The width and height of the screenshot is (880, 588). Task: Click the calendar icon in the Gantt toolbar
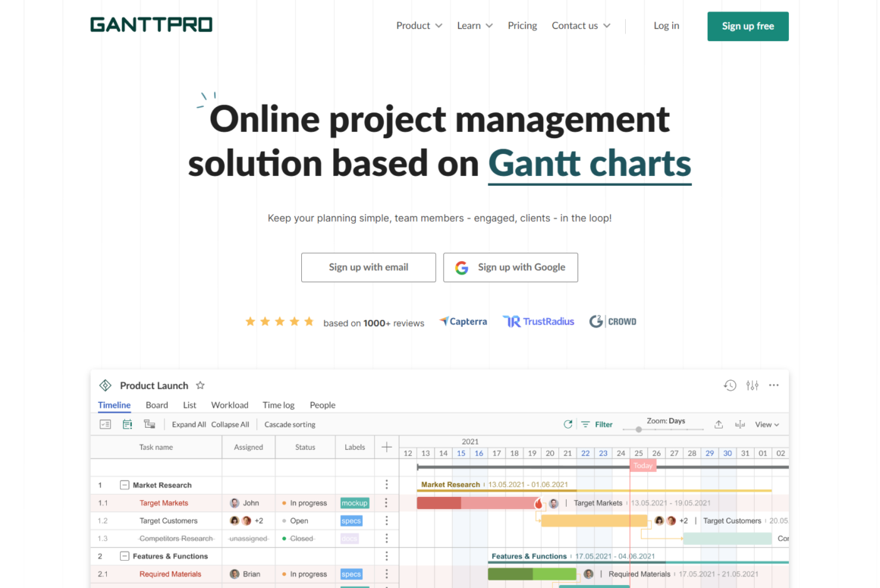tap(127, 425)
